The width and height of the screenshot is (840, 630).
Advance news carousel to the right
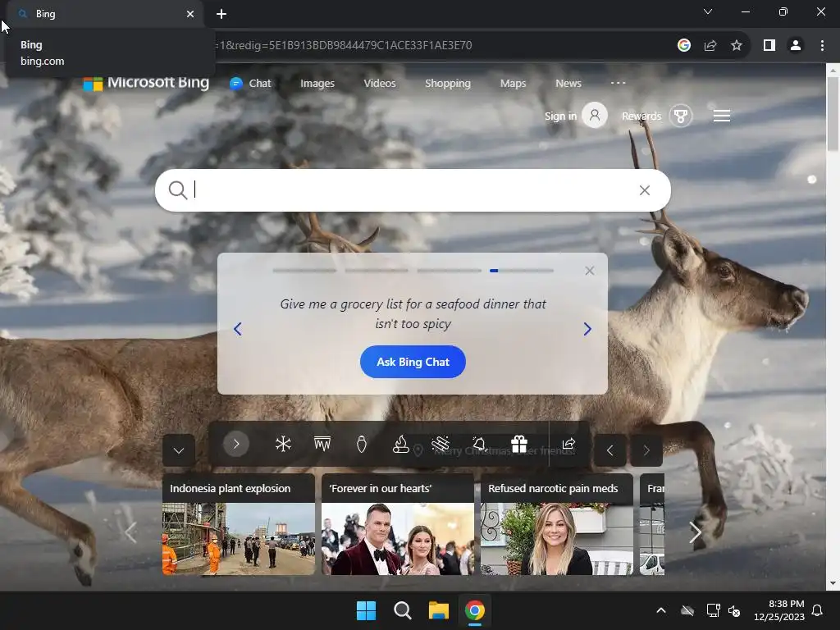point(695,532)
